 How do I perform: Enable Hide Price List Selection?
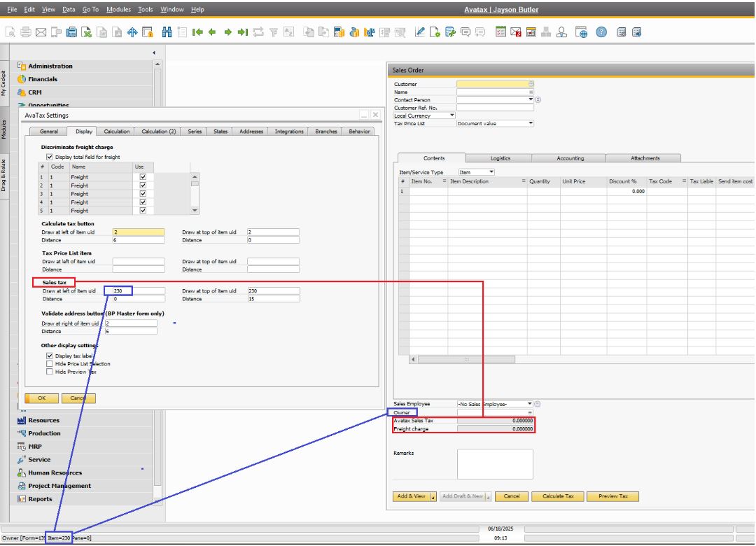click(49, 364)
